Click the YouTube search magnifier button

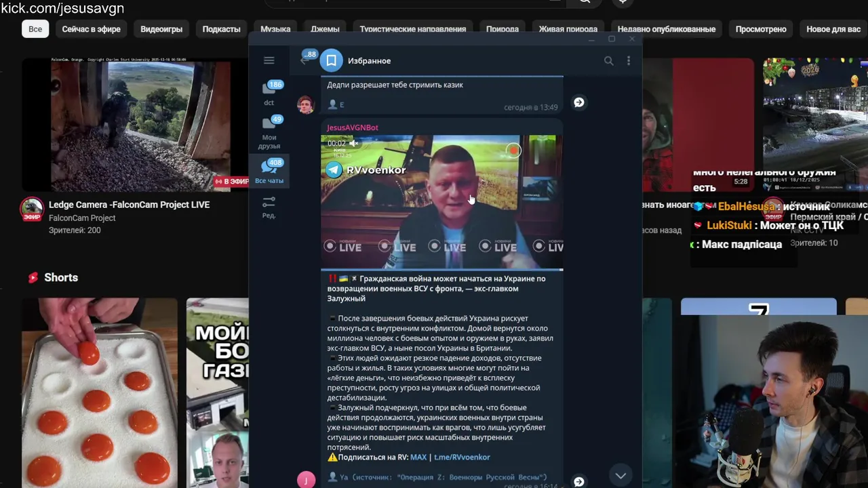pos(585,2)
